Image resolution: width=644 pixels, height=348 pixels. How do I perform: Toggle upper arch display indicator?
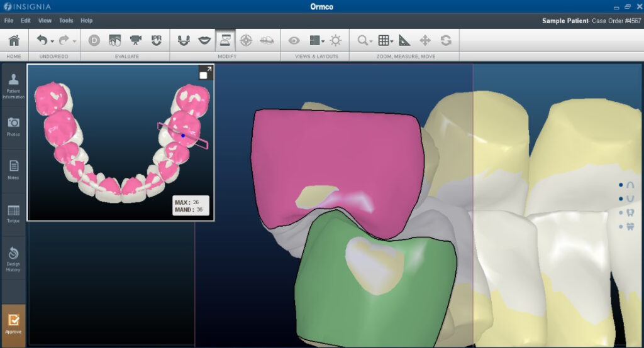[630, 185]
